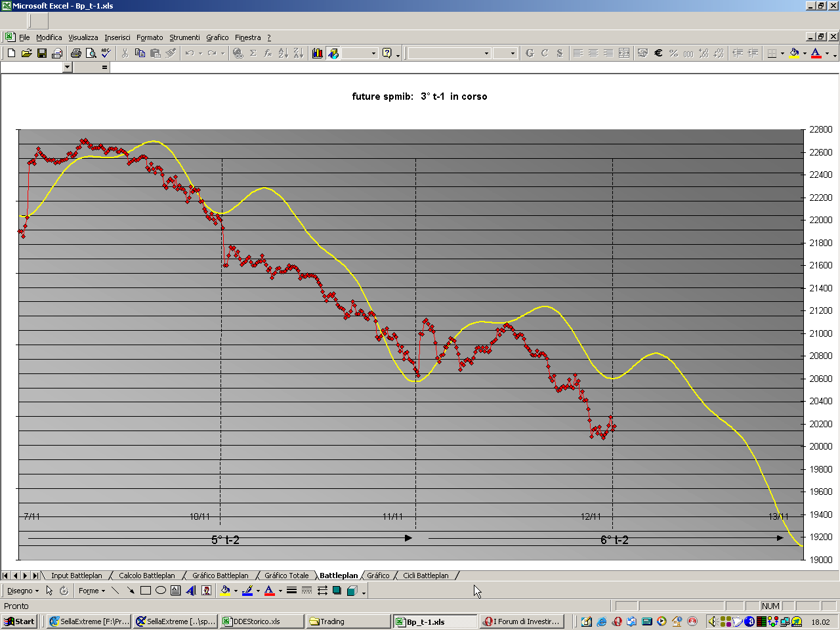Select the Oval drawing tool
The image size is (840, 630).
(161, 591)
